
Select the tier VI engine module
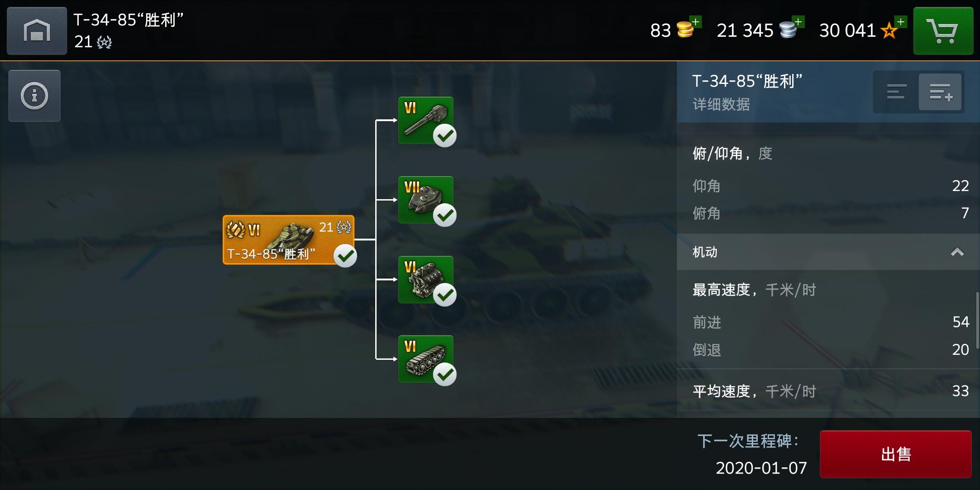click(x=426, y=279)
